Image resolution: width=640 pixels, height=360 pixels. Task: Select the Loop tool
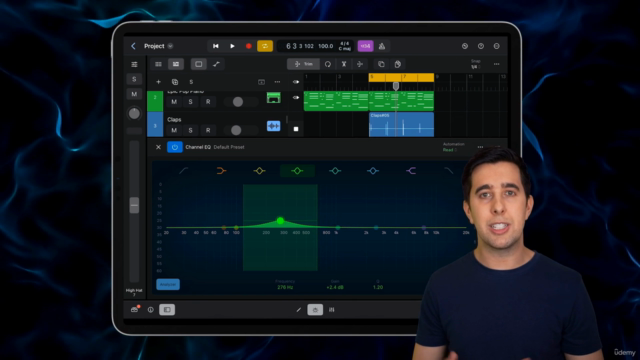(328, 64)
